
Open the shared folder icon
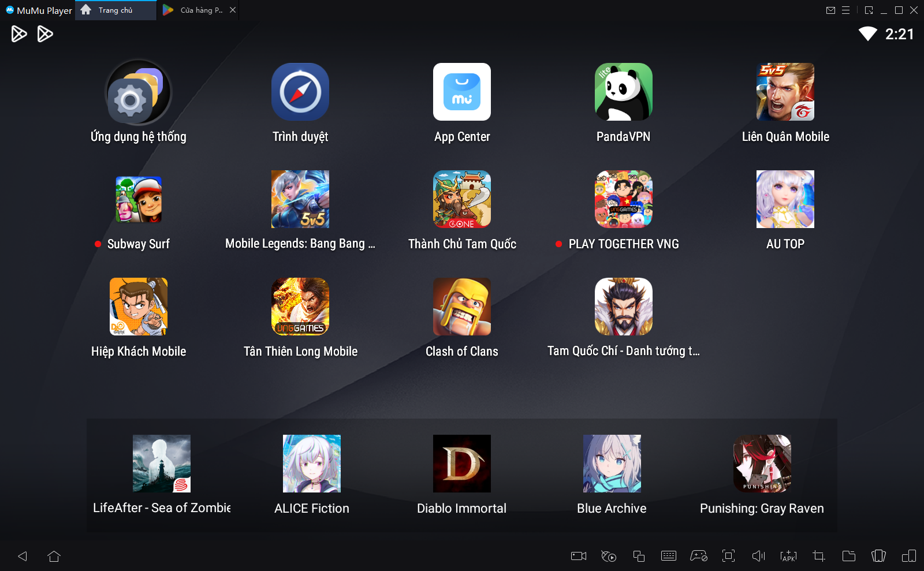(x=848, y=556)
